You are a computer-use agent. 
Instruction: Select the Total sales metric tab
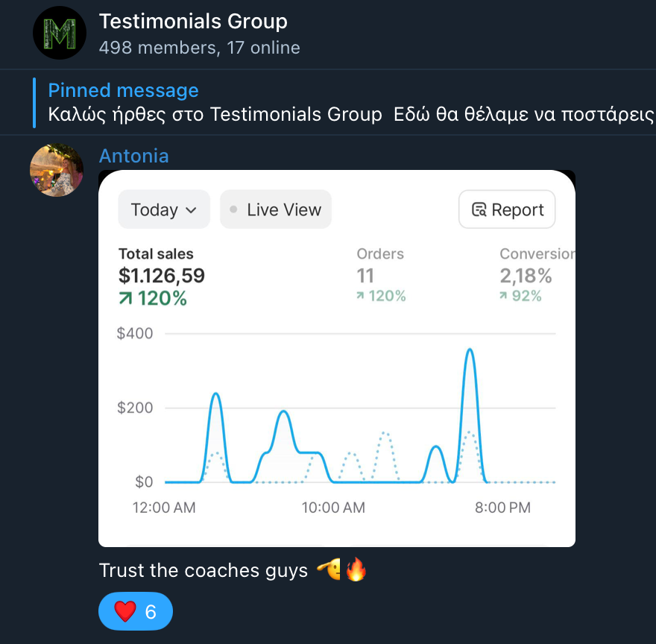coord(162,276)
